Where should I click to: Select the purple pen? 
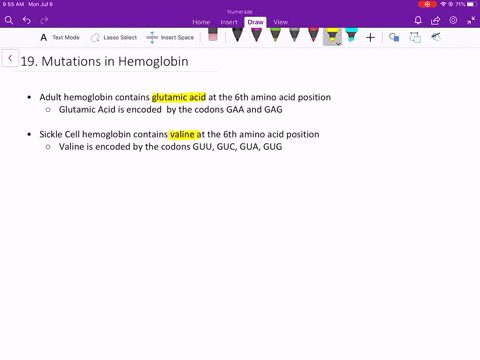click(x=256, y=35)
